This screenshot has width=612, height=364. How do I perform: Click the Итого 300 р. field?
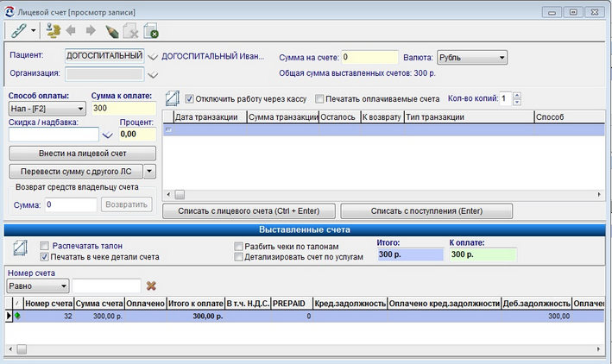click(411, 254)
